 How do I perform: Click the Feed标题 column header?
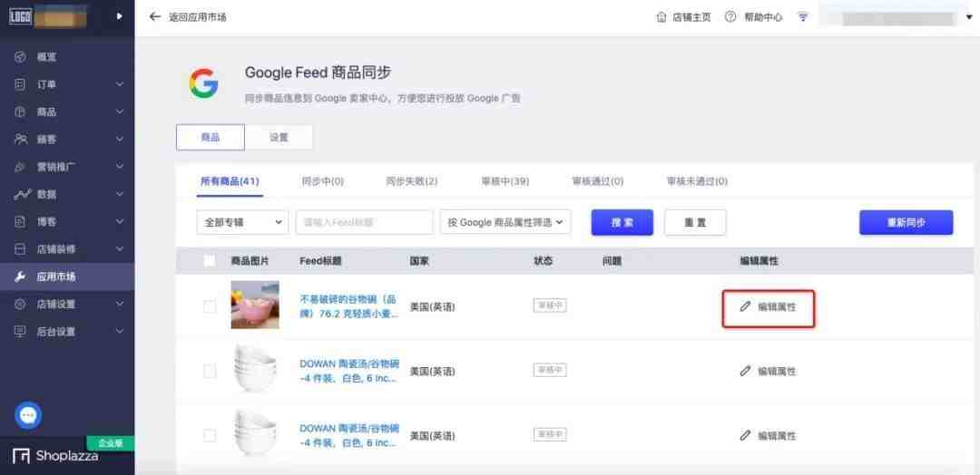tap(320, 261)
